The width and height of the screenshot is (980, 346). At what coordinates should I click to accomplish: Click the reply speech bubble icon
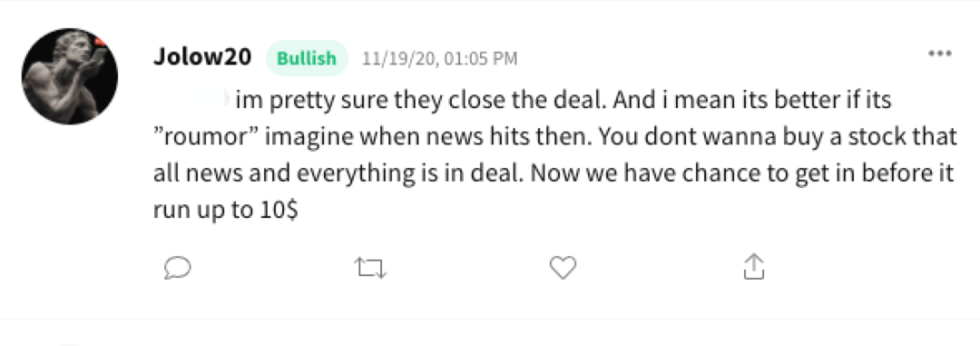click(178, 269)
